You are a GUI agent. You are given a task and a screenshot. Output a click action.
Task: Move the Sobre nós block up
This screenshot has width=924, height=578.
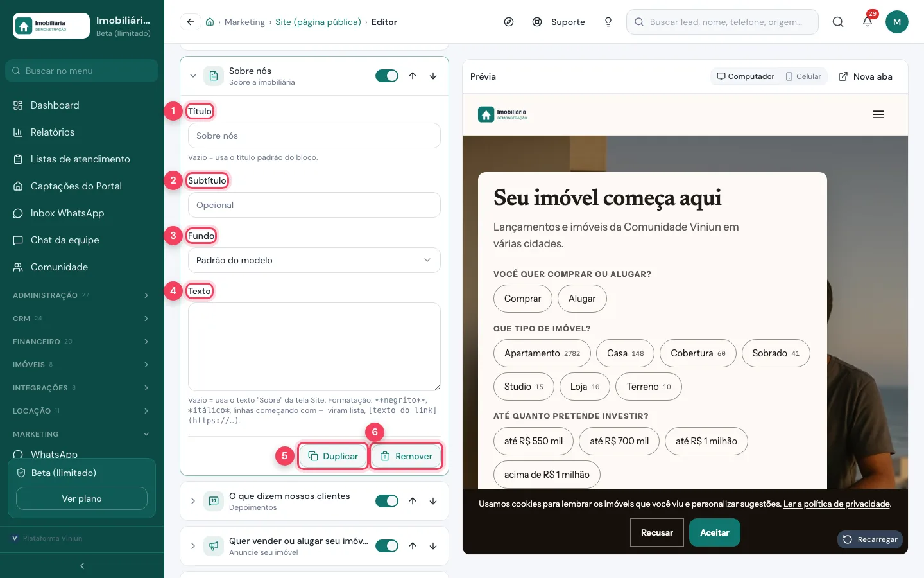pyautogui.click(x=413, y=76)
